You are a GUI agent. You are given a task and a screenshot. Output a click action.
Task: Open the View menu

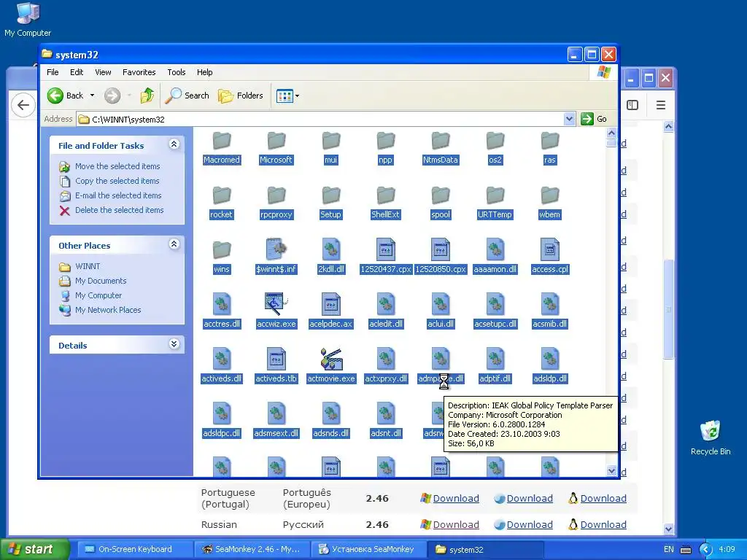(103, 72)
